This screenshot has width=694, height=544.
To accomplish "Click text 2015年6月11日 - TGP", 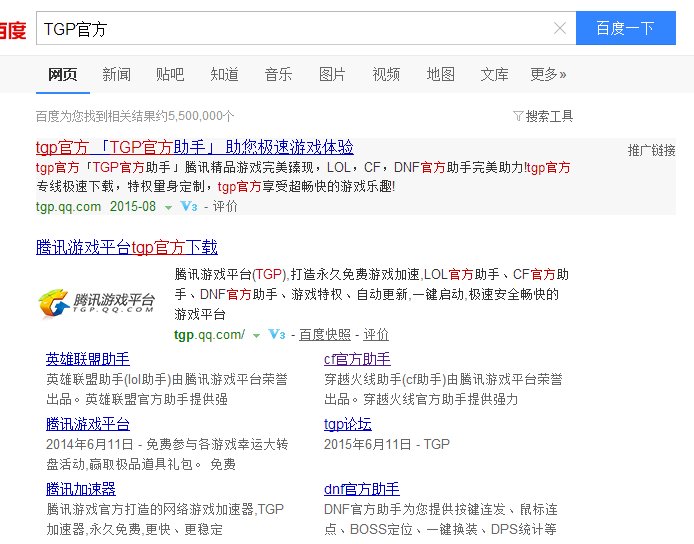I will pos(387,444).
